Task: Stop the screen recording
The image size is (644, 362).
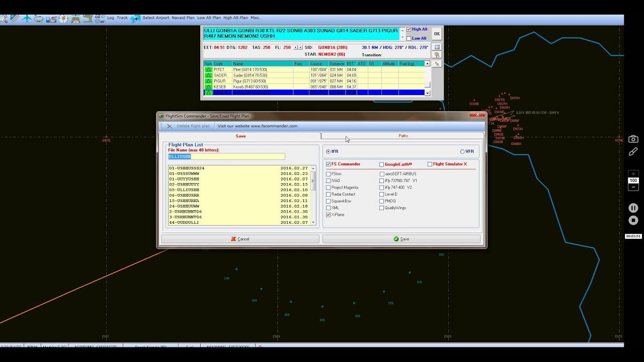Action: click(633, 220)
